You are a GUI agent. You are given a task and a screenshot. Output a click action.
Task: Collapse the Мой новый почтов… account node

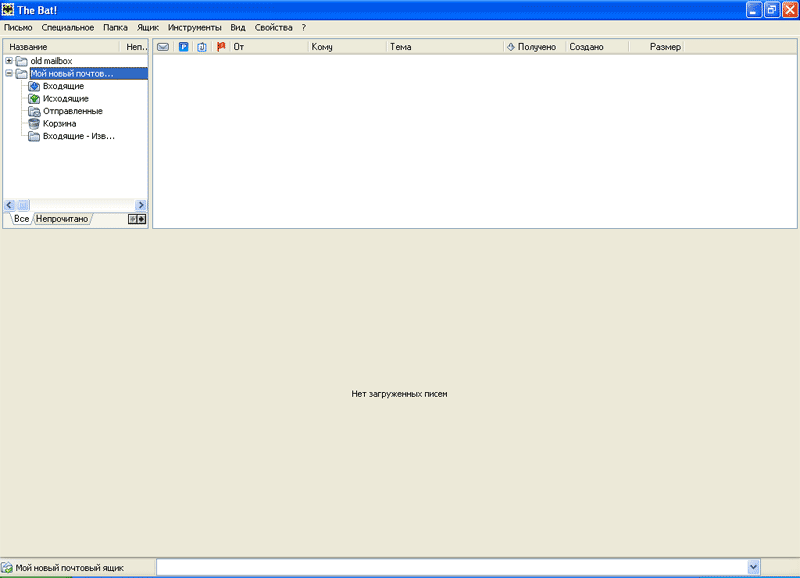pyautogui.click(x=9, y=73)
